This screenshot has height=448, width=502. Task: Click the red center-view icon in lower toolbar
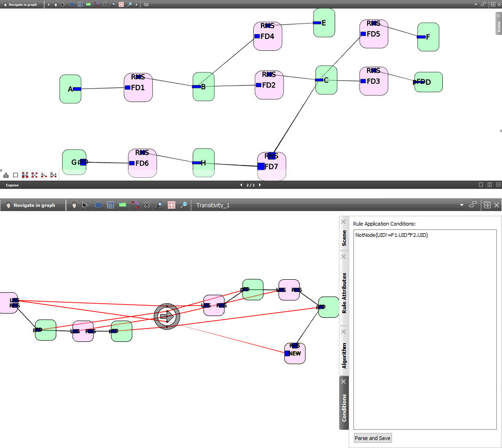tap(172, 205)
